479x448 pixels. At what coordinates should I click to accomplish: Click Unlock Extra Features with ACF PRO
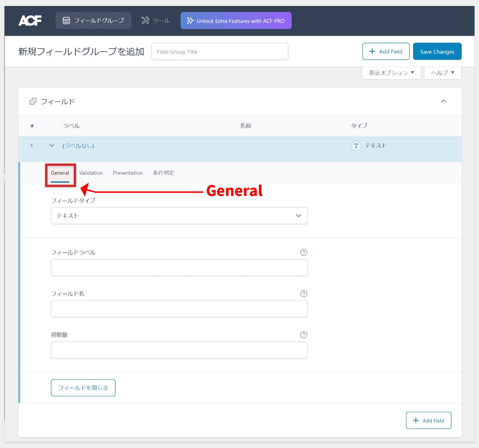236,21
